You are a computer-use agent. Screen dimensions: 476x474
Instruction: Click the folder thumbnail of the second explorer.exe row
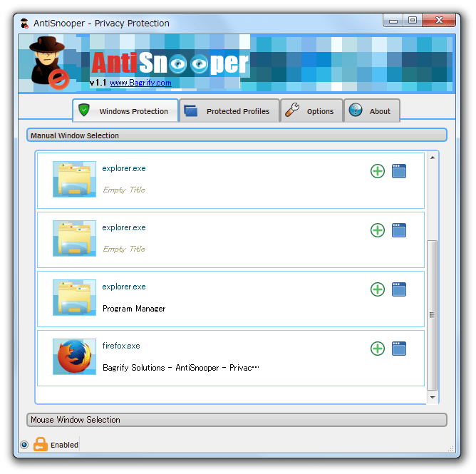pos(74,238)
